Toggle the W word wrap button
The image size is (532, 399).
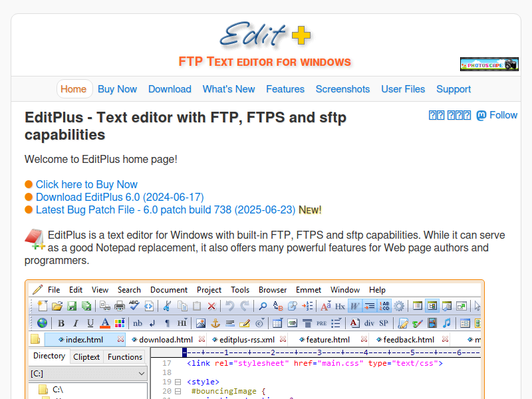click(354, 306)
